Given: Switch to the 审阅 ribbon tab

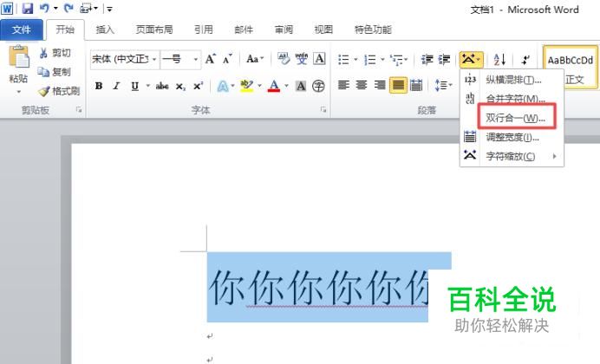Looking at the screenshot, I should (284, 29).
